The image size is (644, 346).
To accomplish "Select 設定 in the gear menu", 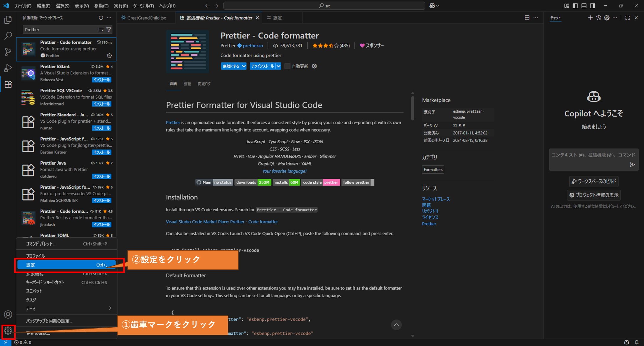I will pyautogui.click(x=66, y=265).
